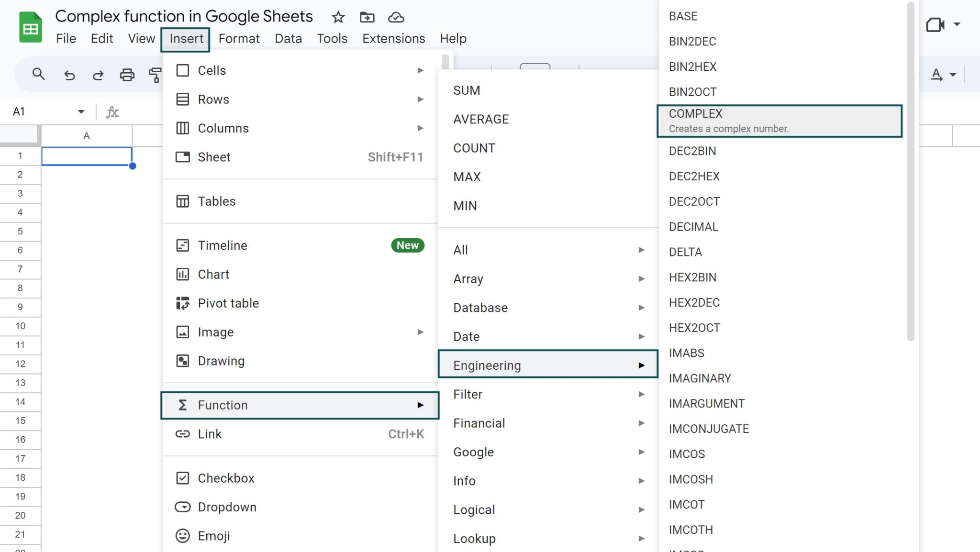Click the redo arrow
The height and width of the screenshot is (552, 980).
(x=98, y=75)
